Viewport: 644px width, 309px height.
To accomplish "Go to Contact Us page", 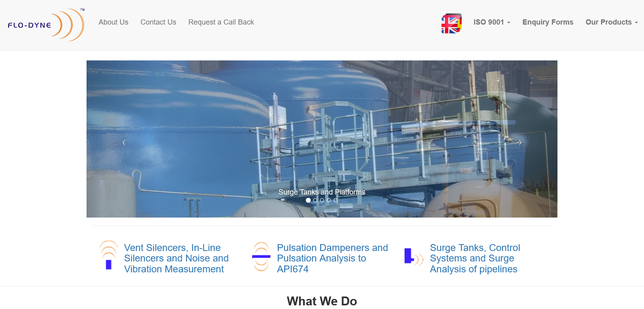I will click(158, 22).
